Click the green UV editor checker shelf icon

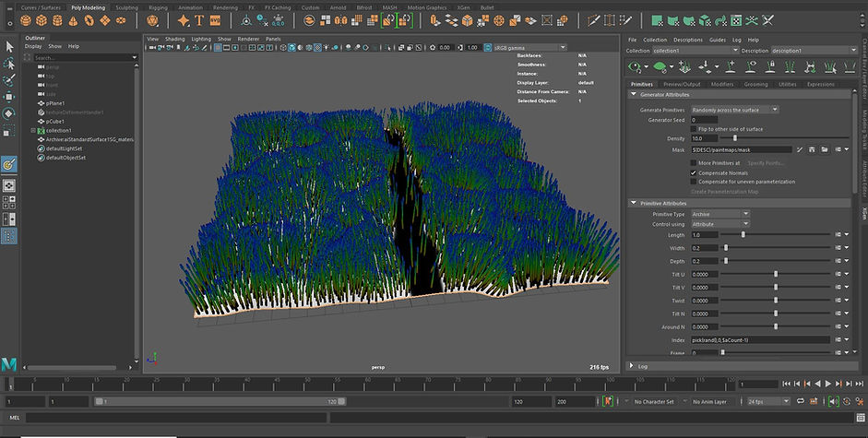point(736,20)
